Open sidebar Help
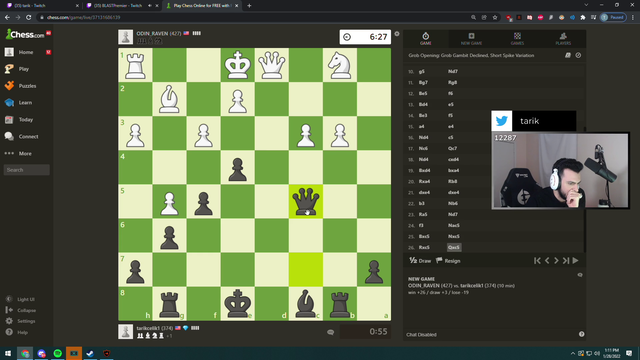 [22, 332]
